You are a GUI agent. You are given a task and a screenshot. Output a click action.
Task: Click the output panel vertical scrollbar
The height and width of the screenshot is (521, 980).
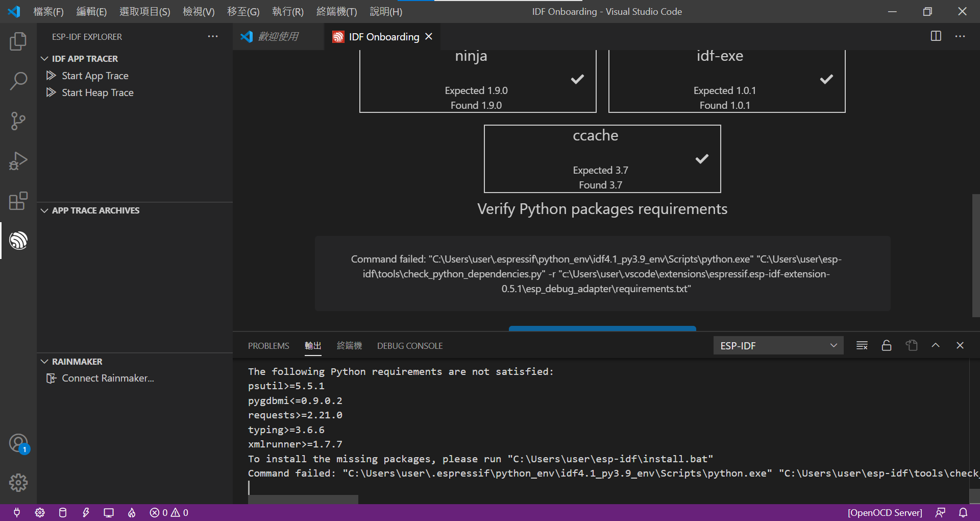974,496
